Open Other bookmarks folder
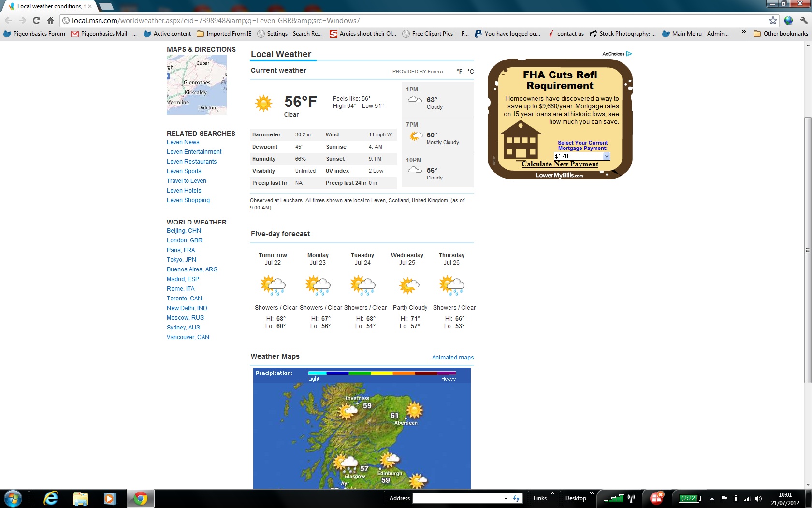This screenshot has height=508, width=812. click(781, 34)
